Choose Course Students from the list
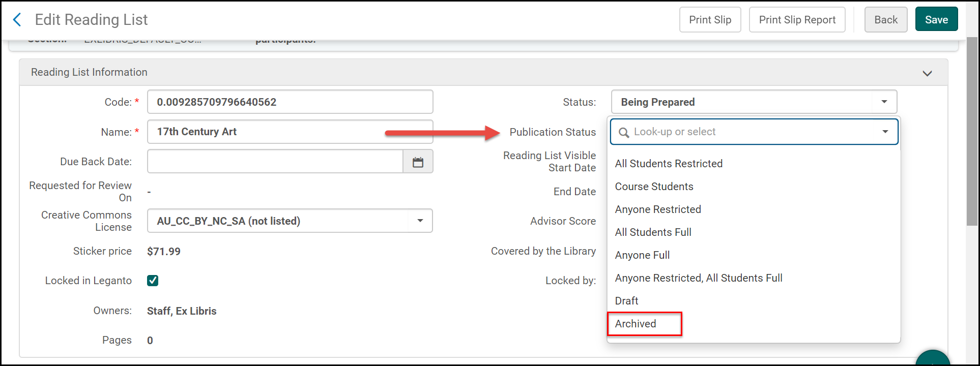Screen dimensions: 980x366 [x=654, y=187]
